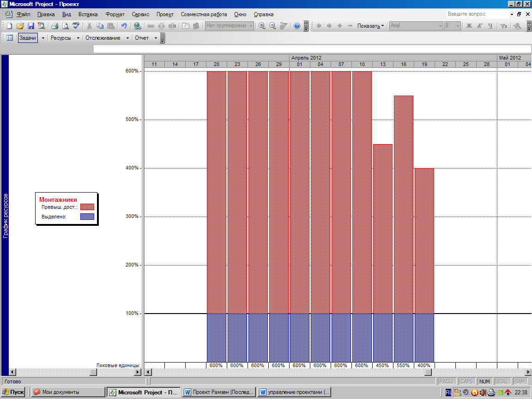
Task: Open the Правка menu
Action: 46,14
